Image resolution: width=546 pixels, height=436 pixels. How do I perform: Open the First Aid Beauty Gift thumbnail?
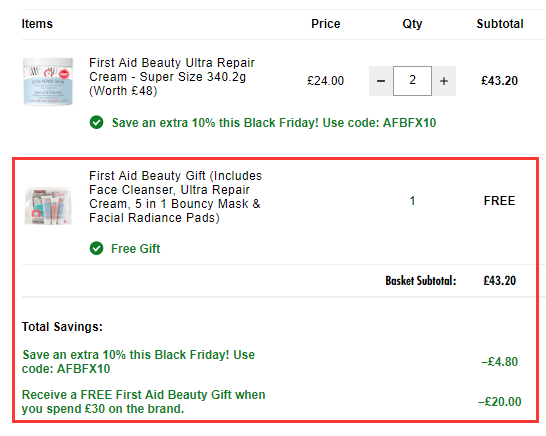(x=48, y=206)
